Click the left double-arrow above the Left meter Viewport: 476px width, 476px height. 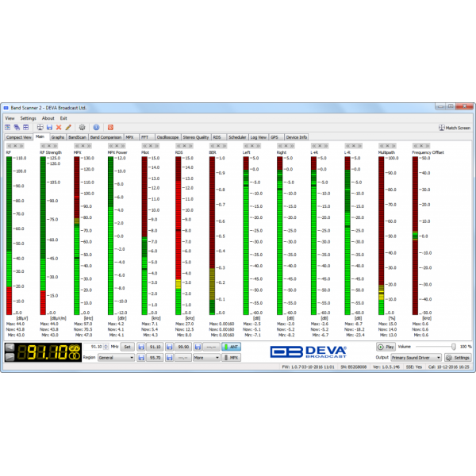point(246,146)
